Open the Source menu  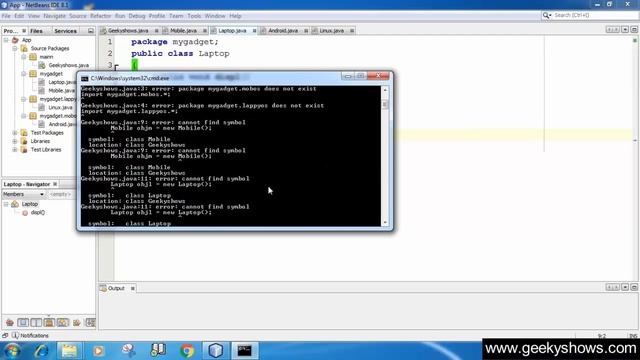(x=78, y=16)
